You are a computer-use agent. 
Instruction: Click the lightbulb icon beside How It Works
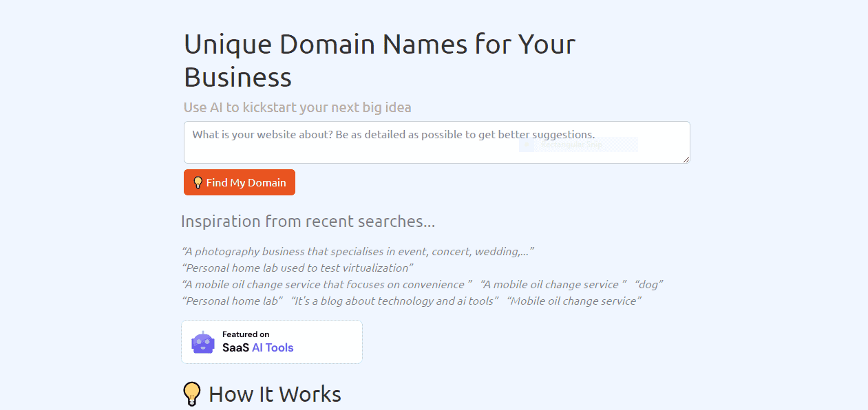pos(192,394)
